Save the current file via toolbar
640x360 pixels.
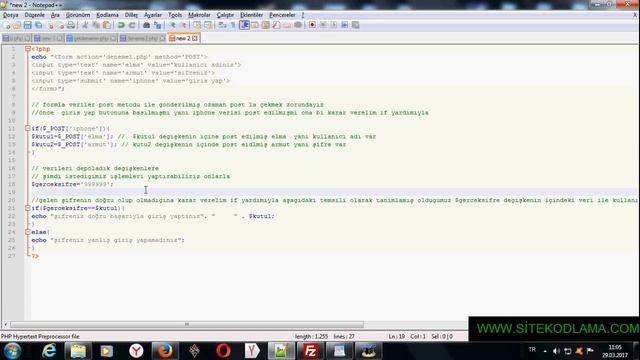pos(27,25)
